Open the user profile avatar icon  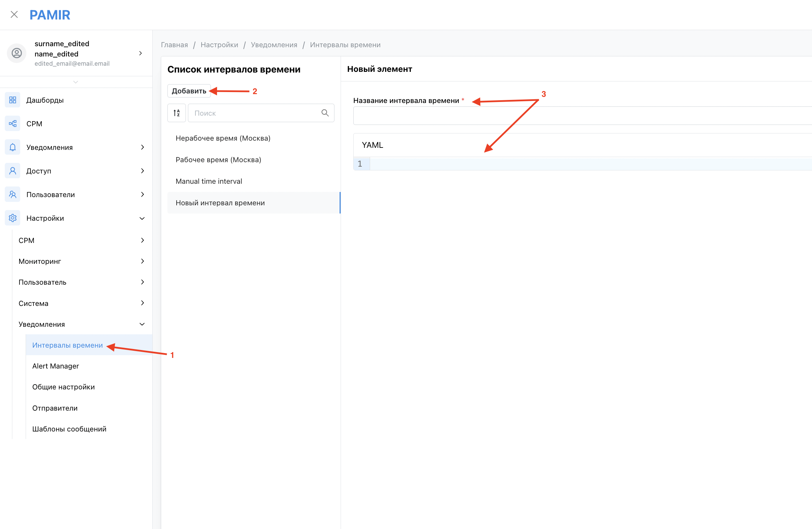pos(17,53)
